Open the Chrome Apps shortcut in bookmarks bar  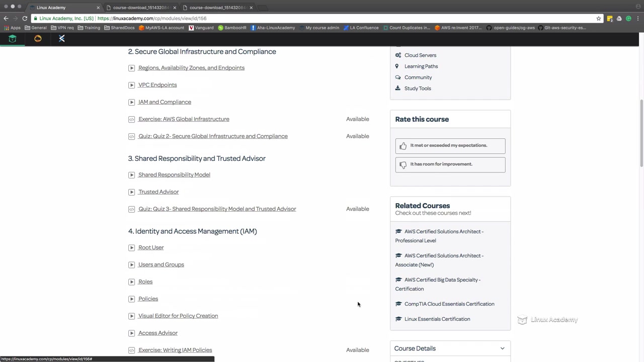(x=13, y=28)
